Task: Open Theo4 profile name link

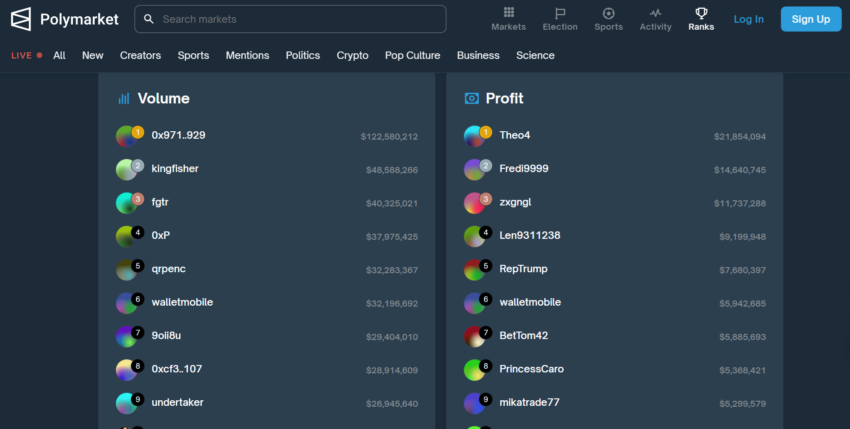Action: (515, 135)
